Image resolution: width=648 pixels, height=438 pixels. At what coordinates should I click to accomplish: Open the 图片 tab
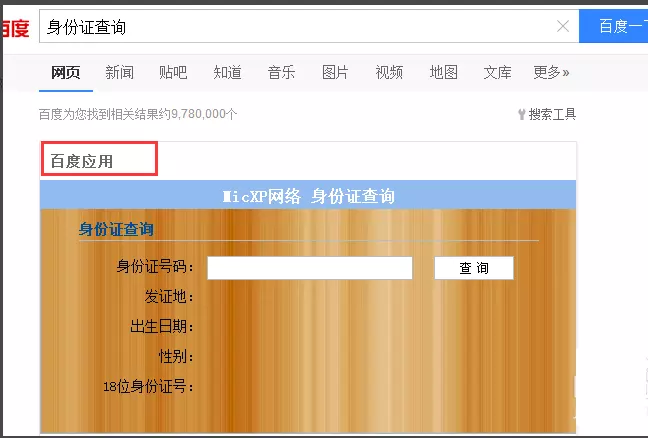[335, 73]
